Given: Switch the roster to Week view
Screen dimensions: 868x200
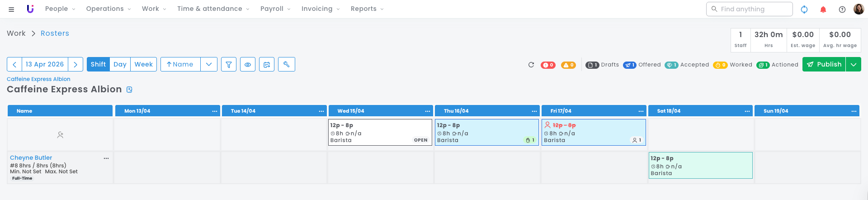Looking at the screenshot, I should 144,64.
